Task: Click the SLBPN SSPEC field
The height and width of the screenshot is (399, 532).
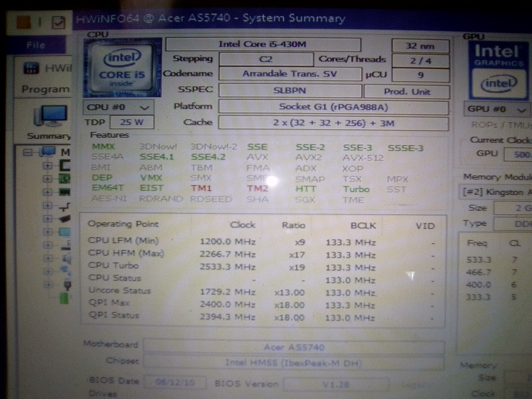Action: (x=290, y=91)
